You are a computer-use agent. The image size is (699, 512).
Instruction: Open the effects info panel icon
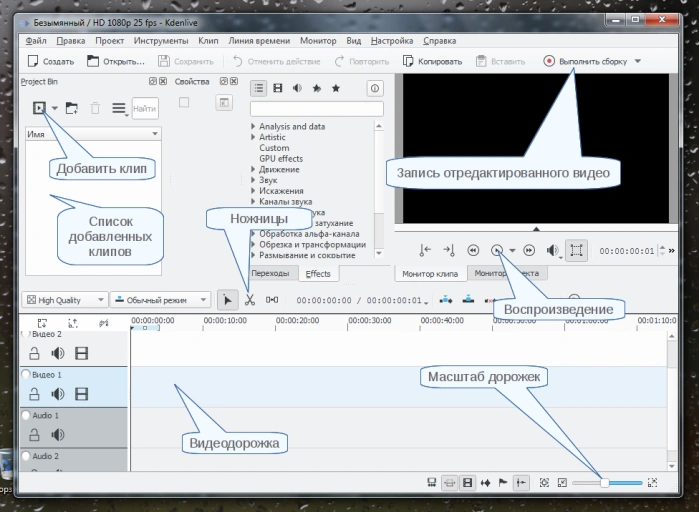(x=374, y=88)
